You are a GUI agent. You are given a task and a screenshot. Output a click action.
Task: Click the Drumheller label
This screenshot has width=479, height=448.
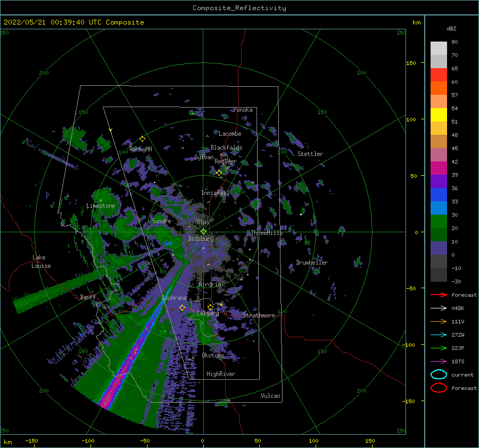click(312, 263)
